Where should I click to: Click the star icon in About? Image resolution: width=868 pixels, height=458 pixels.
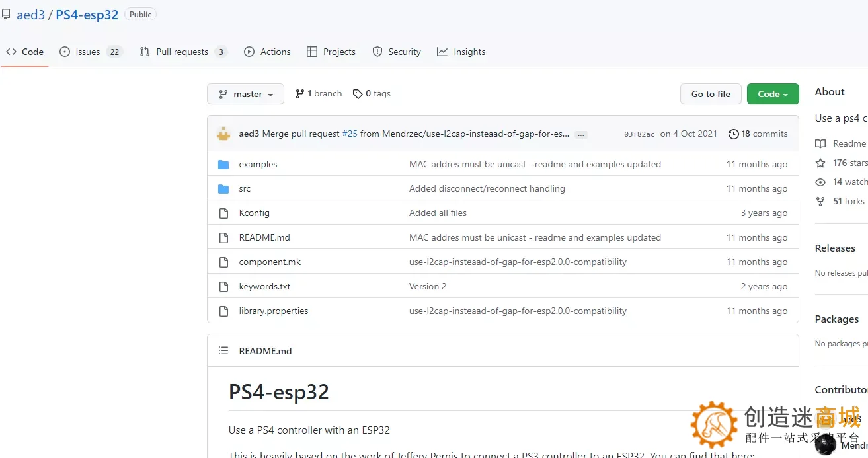[820, 163]
